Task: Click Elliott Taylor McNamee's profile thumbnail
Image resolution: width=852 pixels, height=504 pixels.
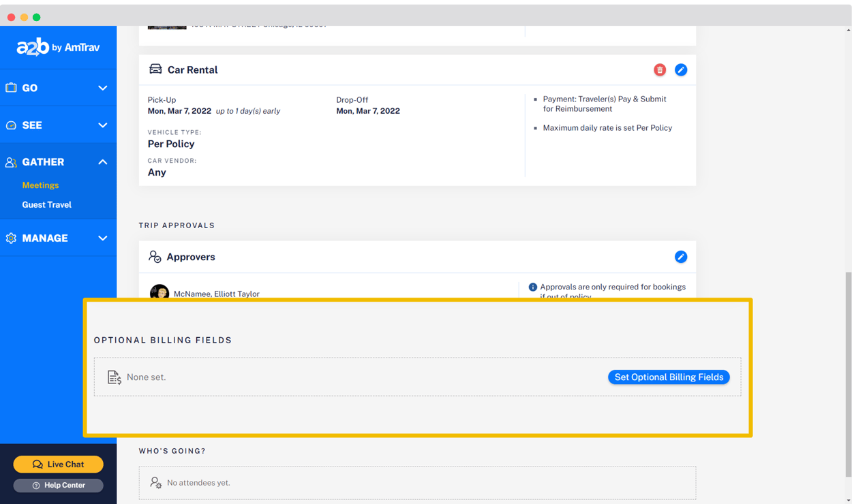Action: click(x=159, y=293)
